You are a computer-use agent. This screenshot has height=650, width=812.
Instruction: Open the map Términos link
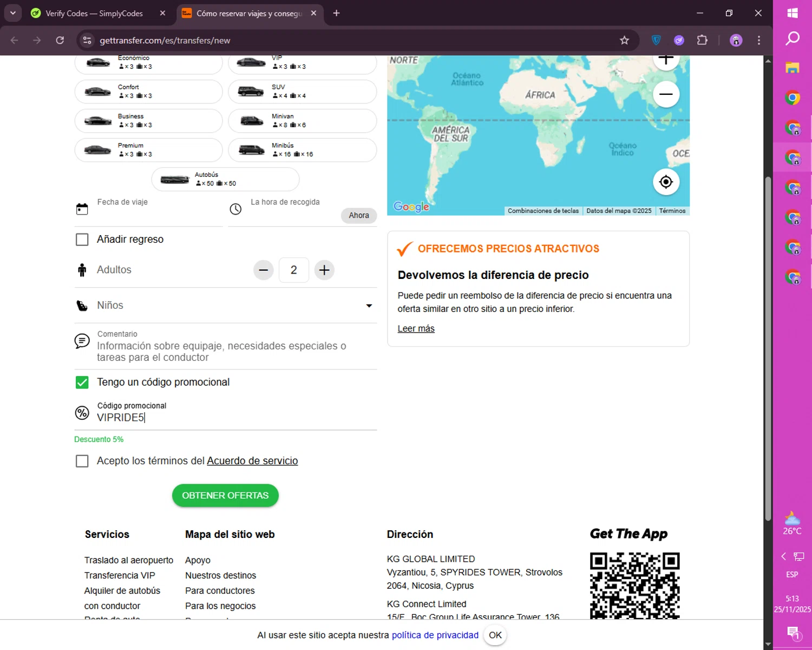click(672, 211)
